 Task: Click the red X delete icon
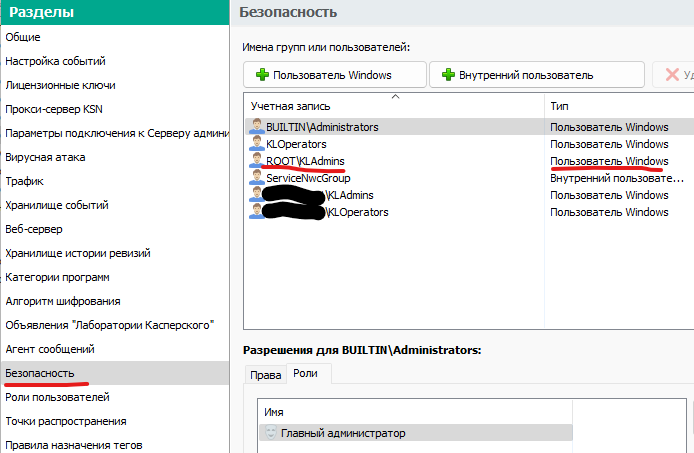tap(672, 74)
